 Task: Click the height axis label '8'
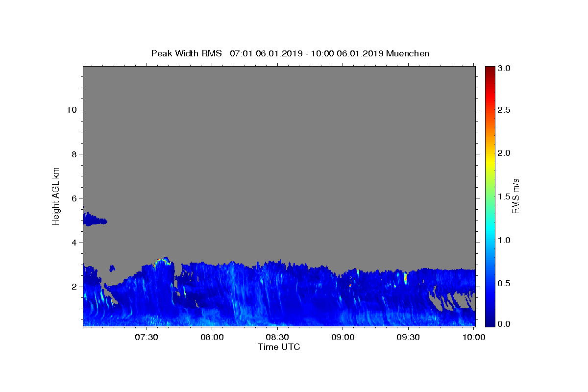pos(73,154)
